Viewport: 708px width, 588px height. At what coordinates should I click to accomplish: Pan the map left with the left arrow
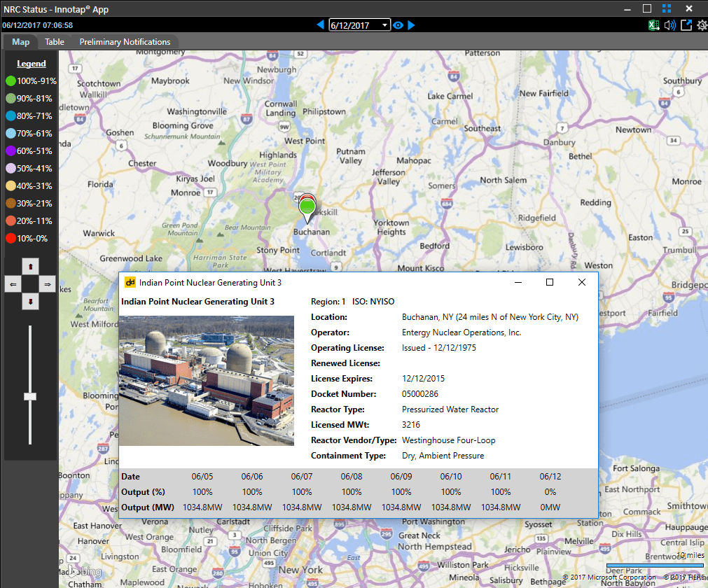pos(13,284)
